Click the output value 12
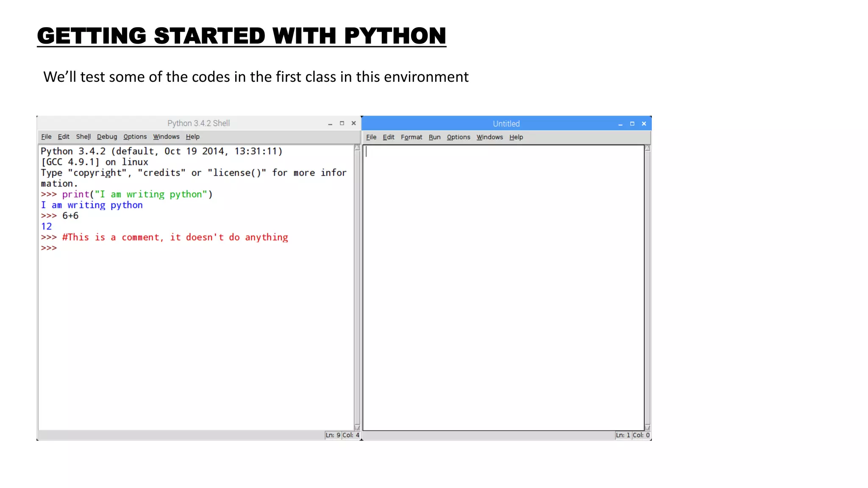Screen dimensions: 868x488 pyautogui.click(x=46, y=227)
